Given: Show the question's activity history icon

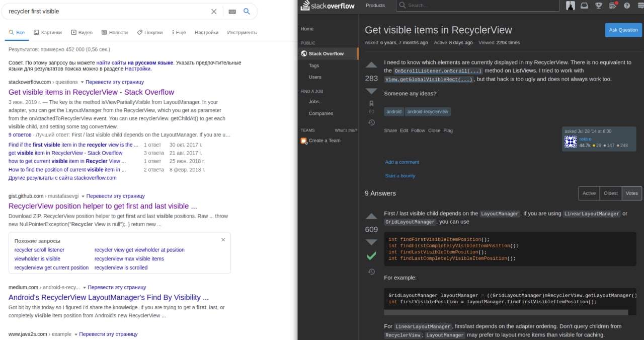Looking at the screenshot, I should click(x=371, y=122).
